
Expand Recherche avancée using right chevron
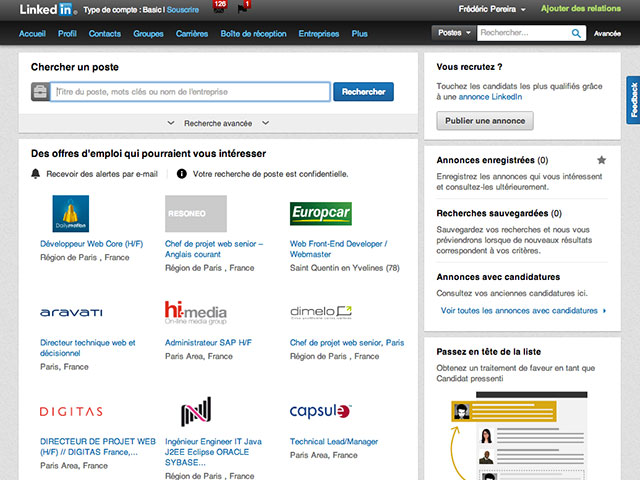tap(265, 123)
